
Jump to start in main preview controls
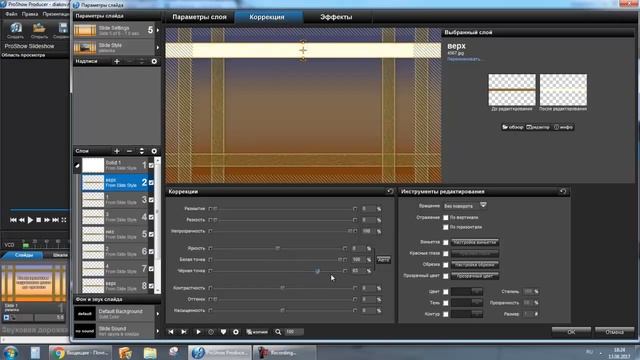pos(13,220)
